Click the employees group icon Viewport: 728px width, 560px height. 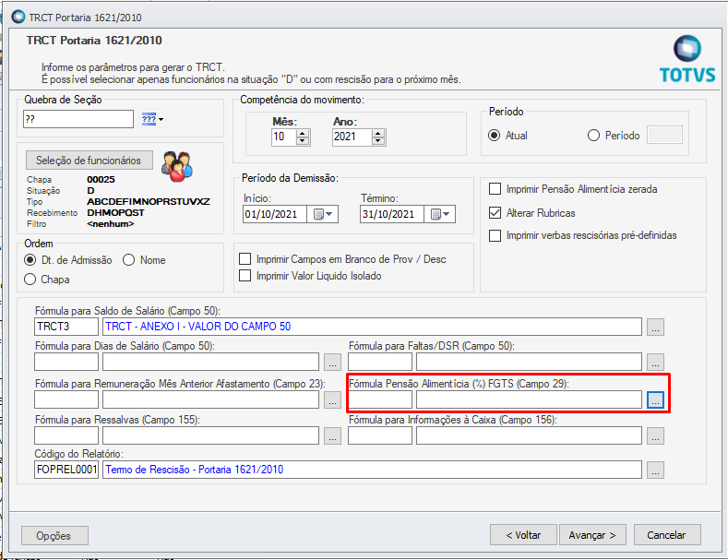(177, 166)
